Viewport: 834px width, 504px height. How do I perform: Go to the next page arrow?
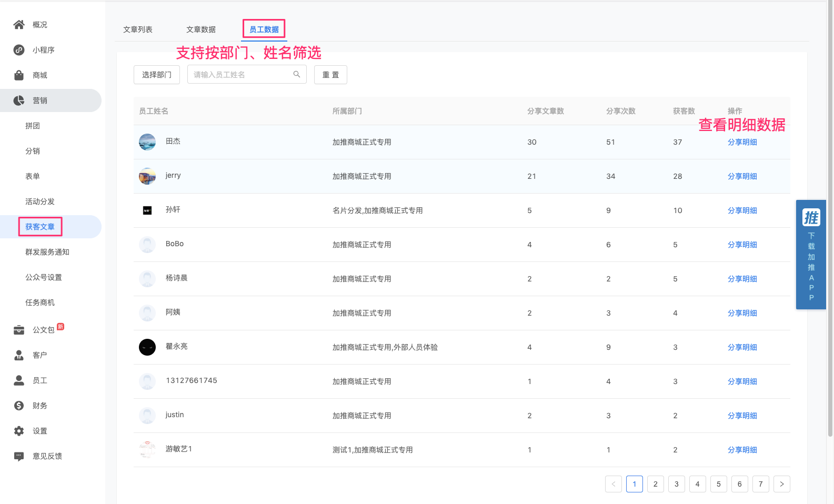[x=782, y=484]
